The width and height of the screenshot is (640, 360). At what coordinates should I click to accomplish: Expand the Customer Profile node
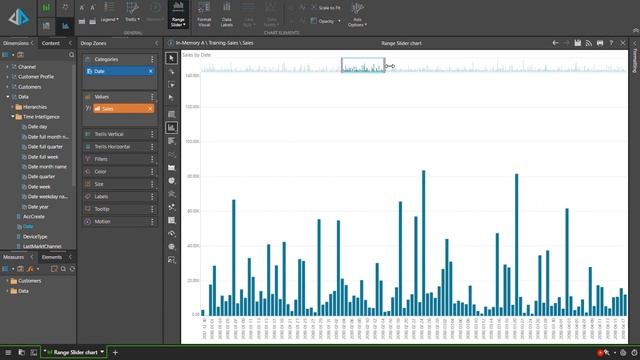click(7, 77)
